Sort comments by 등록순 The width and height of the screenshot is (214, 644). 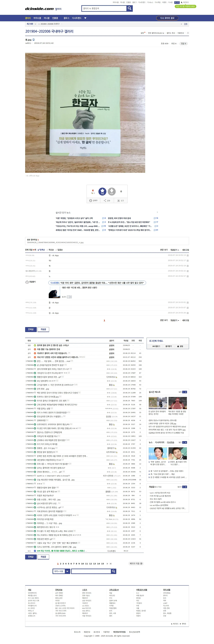pos(41,250)
